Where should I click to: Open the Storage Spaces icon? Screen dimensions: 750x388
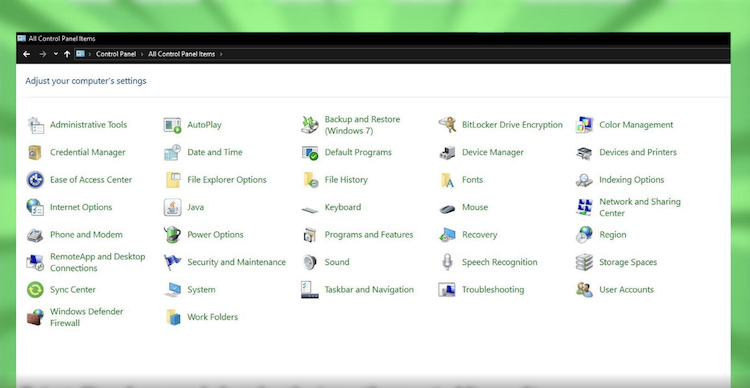point(584,262)
